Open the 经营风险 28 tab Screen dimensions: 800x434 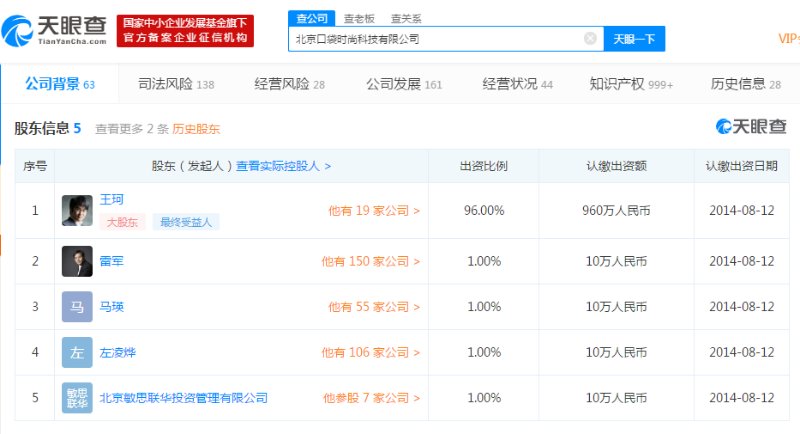pyautogui.click(x=289, y=84)
